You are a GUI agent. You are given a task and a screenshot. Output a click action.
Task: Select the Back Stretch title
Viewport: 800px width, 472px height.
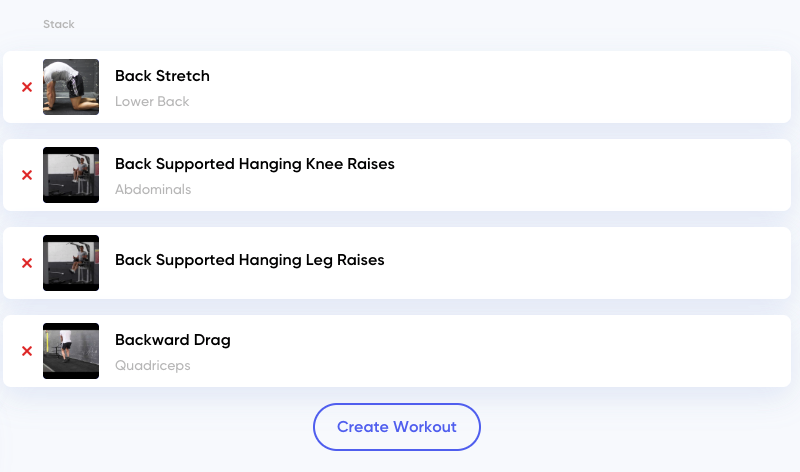coord(162,76)
